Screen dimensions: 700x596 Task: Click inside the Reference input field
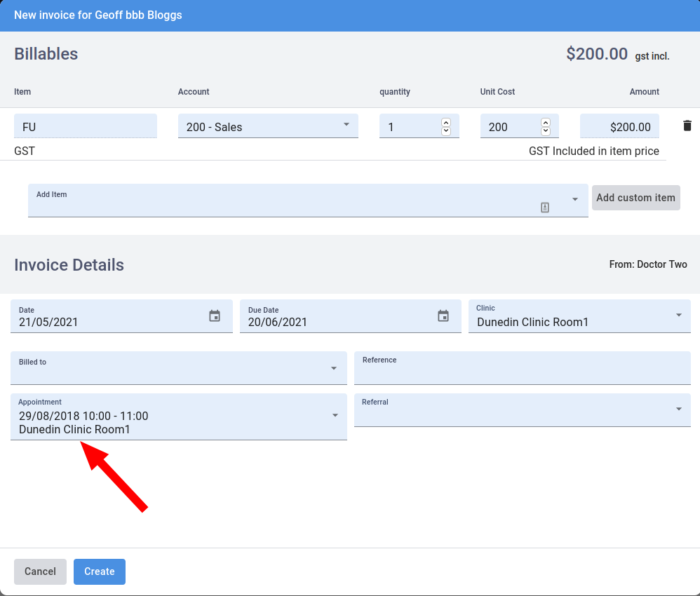pyautogui.click(x=523, y=370)
